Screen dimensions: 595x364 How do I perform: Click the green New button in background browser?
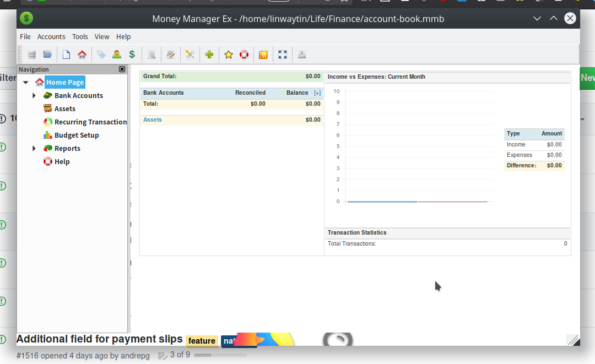pos(587,78)
